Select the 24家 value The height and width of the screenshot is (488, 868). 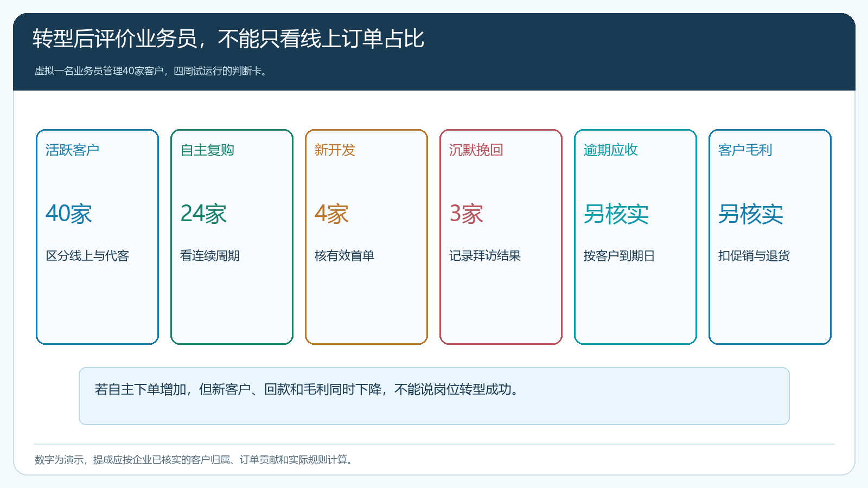(203, 214)
